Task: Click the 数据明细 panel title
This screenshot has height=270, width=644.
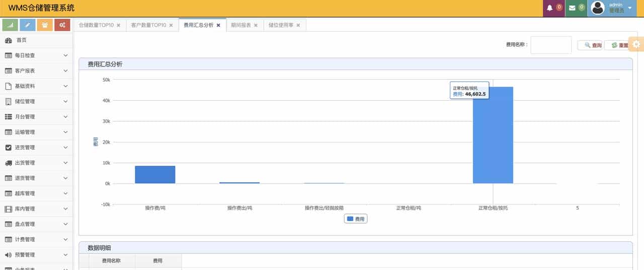Action: [100, 248]
